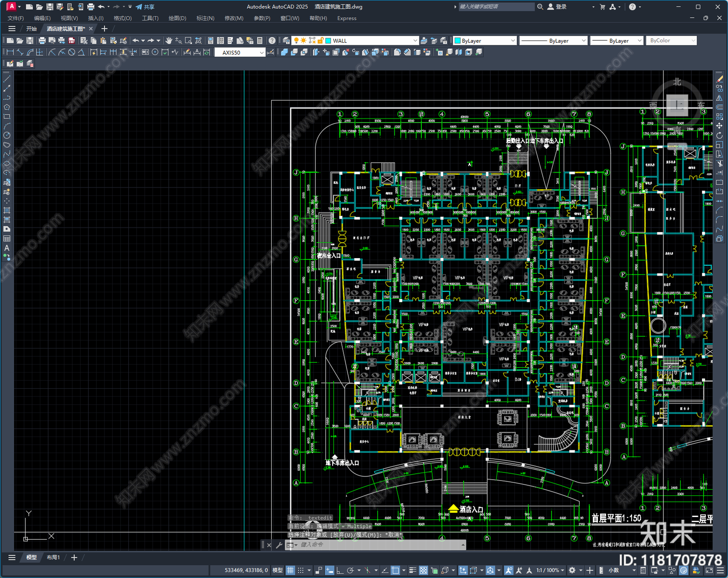Toggle the grid display in status bar
Screen dimensions: 728x578
point(290,570)
